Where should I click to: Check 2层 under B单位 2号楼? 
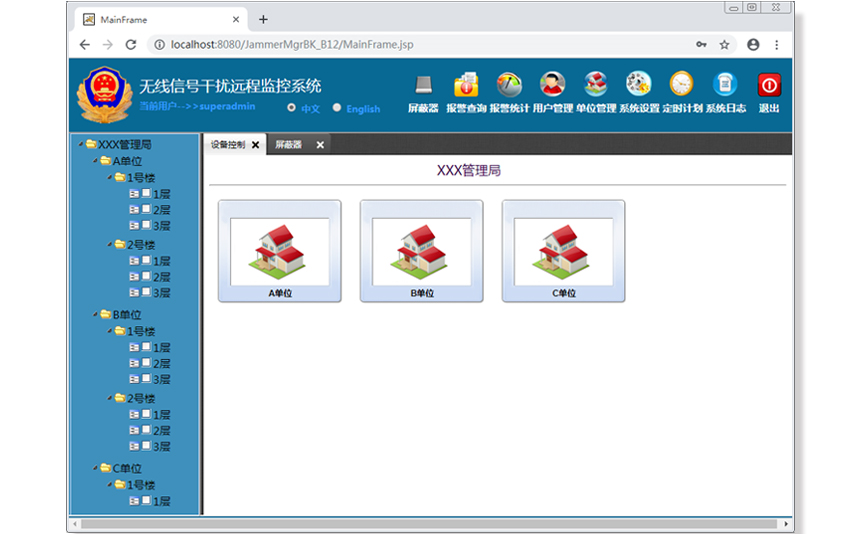[x=146, y=430]
